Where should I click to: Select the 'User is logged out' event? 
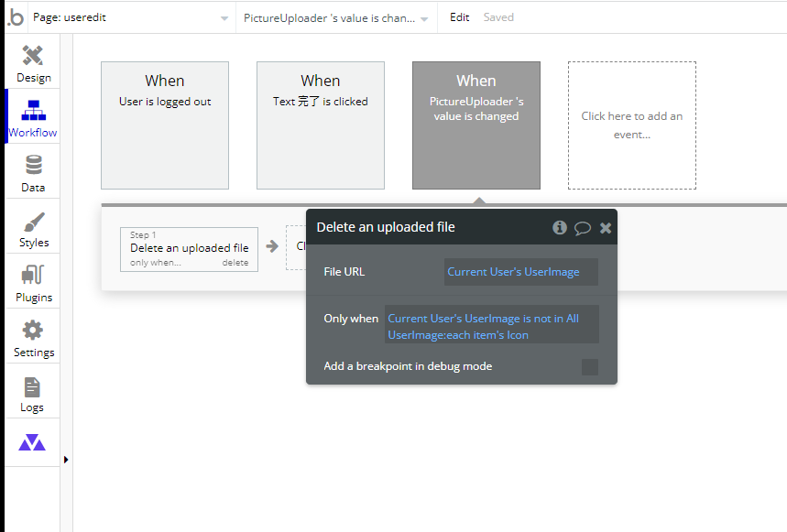(165, 125)
